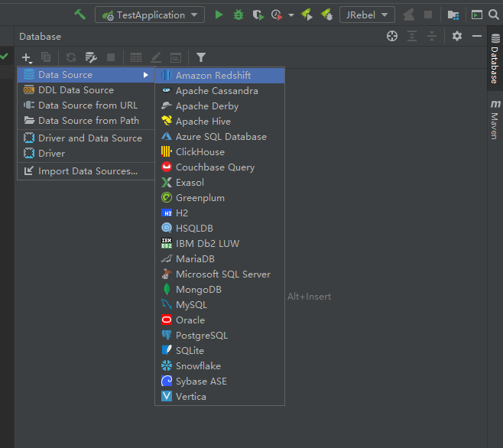
Task: Choose IBM Db2 LUW
Action: (x=219, y=244)
